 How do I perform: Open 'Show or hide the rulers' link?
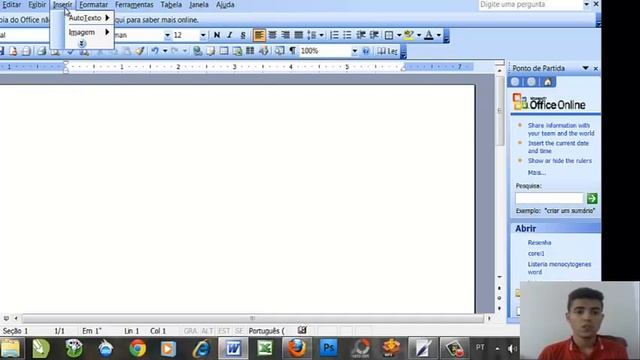(x=560, y=161)
